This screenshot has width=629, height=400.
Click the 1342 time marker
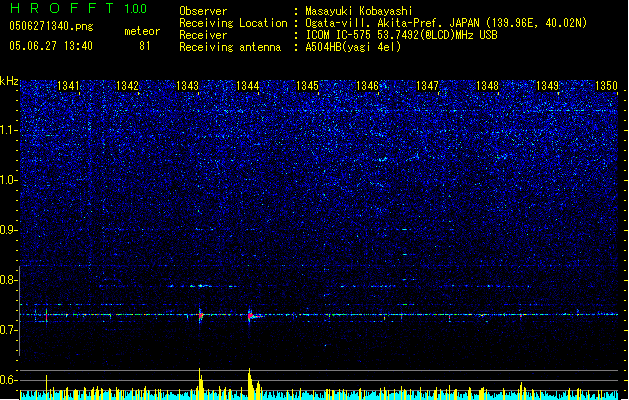tap(127, 86)
